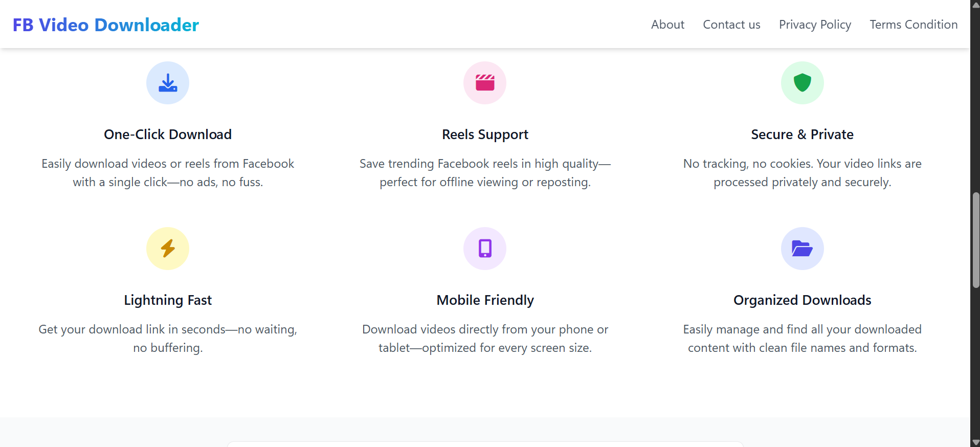Viewport: 980px width, 447px height.
Task: Go to Contact us page
Action: [x=731, y=25]
